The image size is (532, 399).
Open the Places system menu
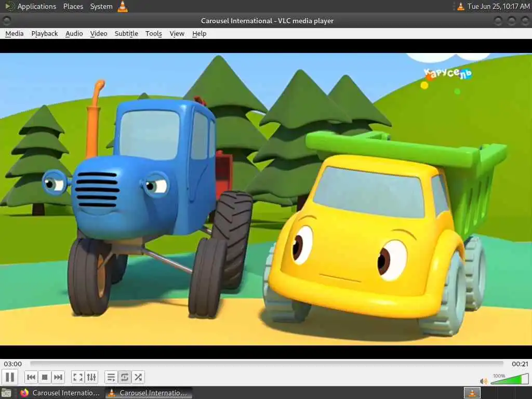[73, 6]
